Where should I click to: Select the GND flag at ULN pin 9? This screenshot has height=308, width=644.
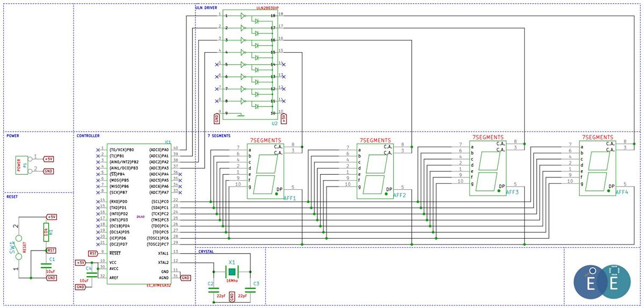(x=216, y=119)
